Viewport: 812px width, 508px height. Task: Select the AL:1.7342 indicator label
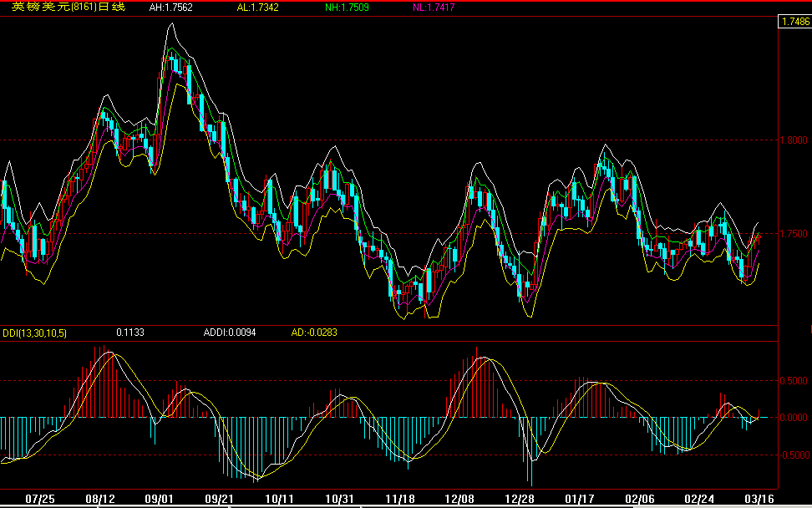[261, 7]
